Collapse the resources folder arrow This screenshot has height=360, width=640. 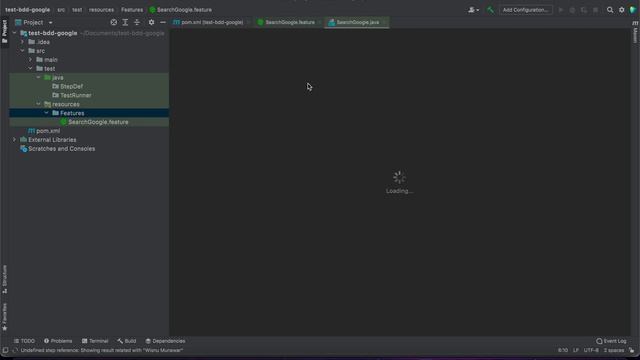38,104
